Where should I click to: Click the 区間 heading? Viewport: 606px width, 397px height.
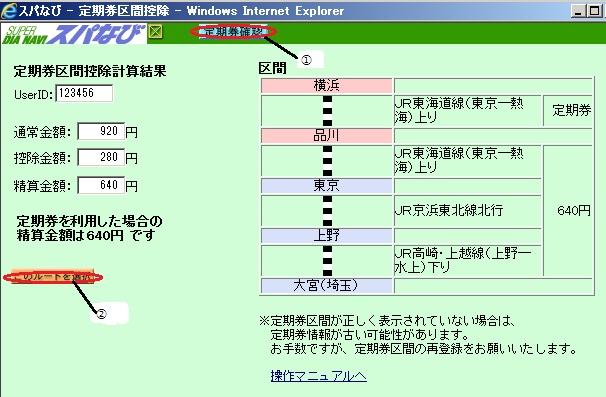272,68
